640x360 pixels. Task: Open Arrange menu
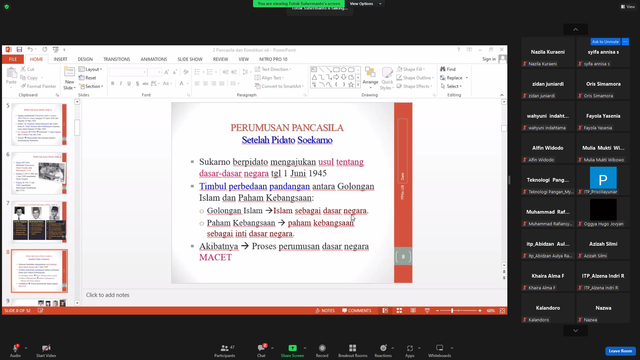370,78
